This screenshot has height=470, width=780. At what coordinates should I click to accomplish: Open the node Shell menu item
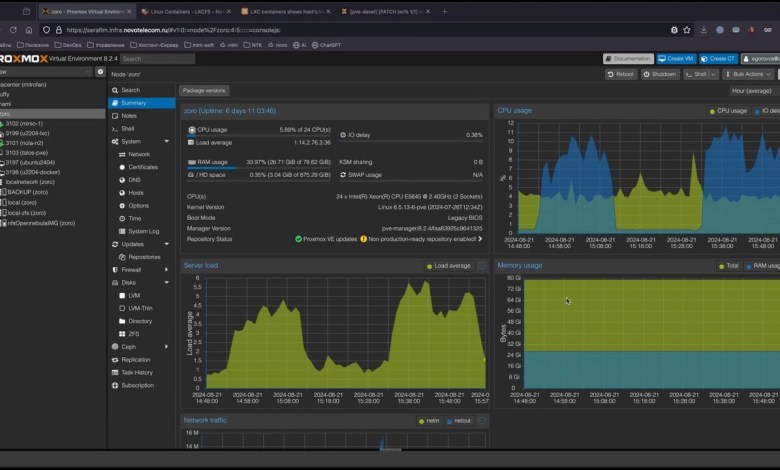point(141,129)
